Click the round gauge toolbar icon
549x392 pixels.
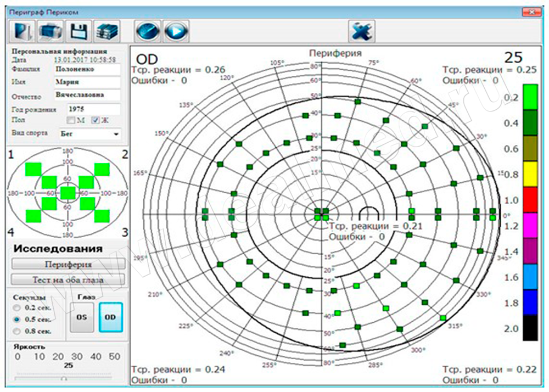pos(148,31)
